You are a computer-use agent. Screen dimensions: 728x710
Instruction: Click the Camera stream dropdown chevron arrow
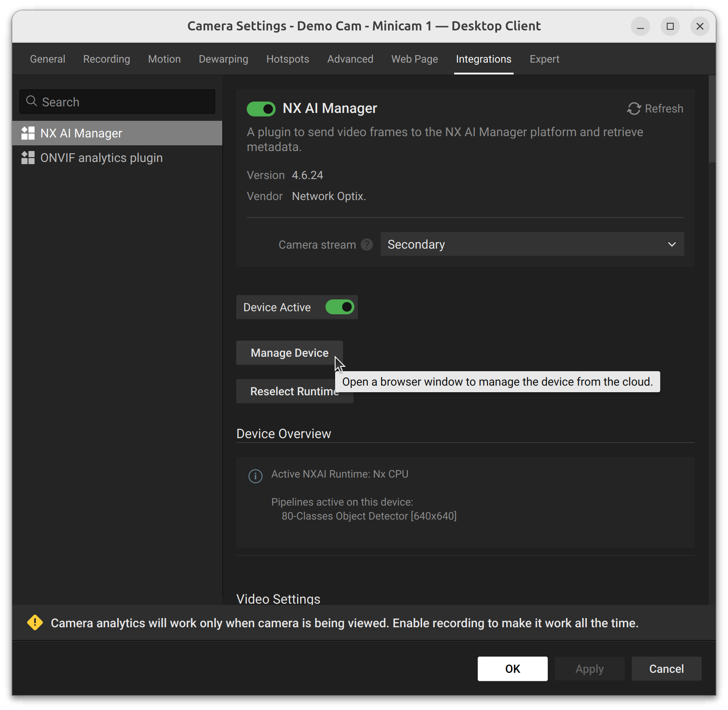click(672, 244)
